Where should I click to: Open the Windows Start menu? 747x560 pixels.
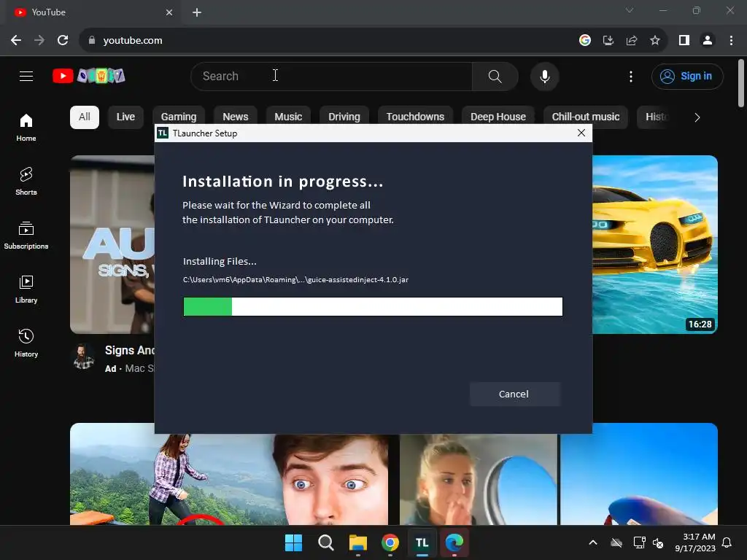[293, 542]
